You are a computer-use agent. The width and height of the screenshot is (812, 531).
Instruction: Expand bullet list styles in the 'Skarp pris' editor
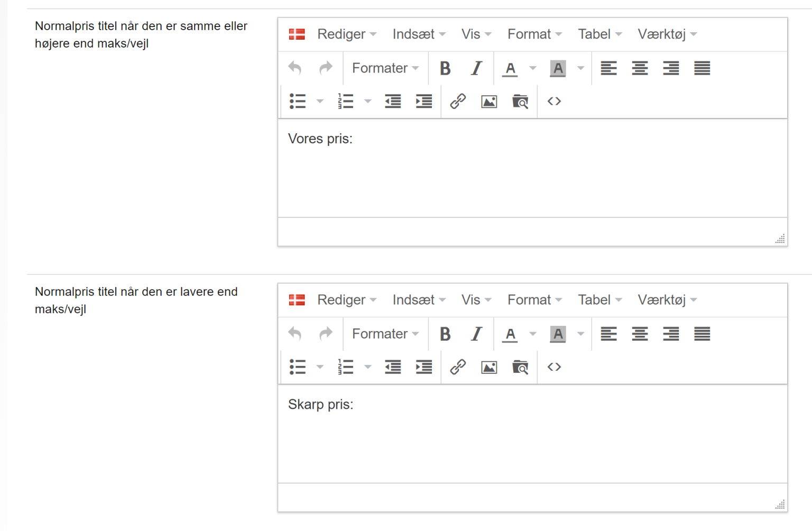click(x=320, y=367)
